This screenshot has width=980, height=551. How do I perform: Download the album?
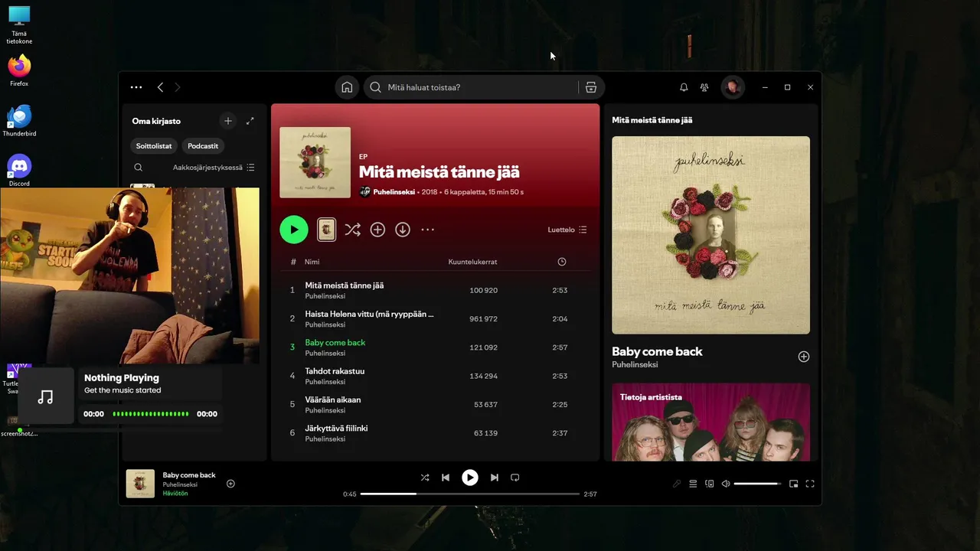[x=403, y=230]
